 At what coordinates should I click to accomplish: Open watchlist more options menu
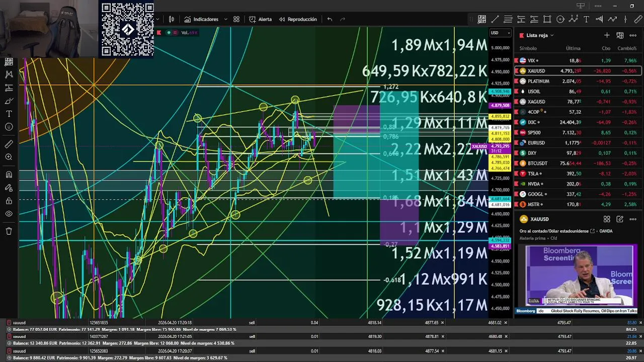point(633,35)
